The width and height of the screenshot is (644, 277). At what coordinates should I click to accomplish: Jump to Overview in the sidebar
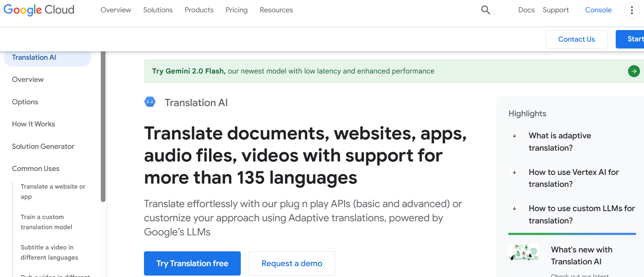pos(28,79)
